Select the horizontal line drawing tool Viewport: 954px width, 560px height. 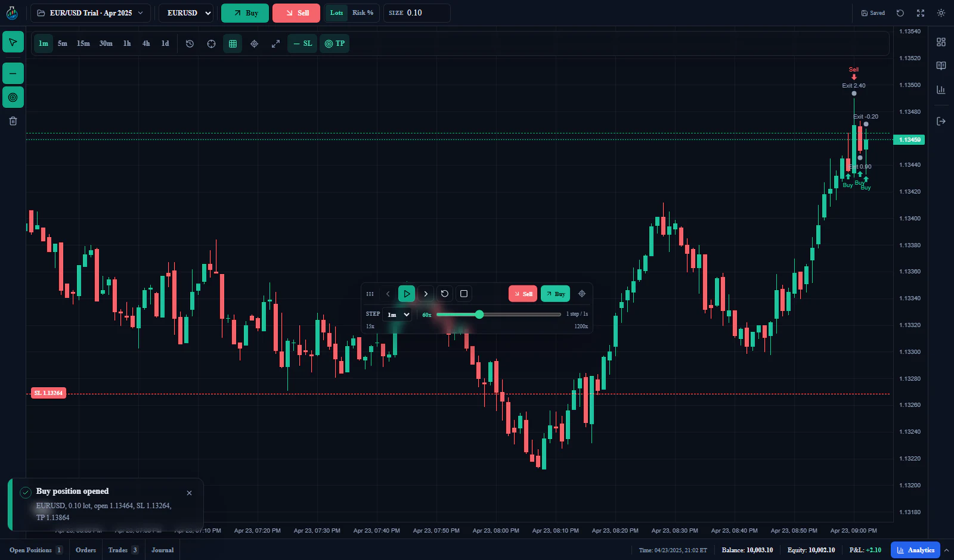click(x=13, y=73)
